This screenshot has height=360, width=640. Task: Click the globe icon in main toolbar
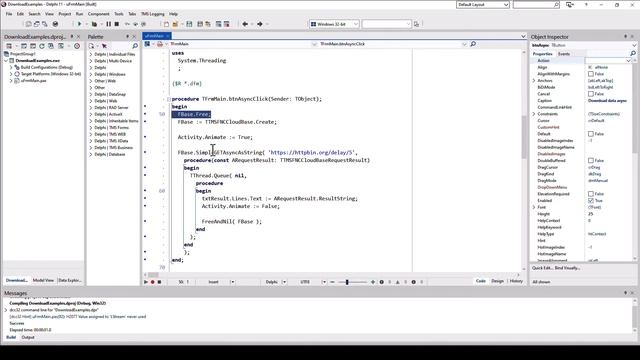(x=55, y=24)
